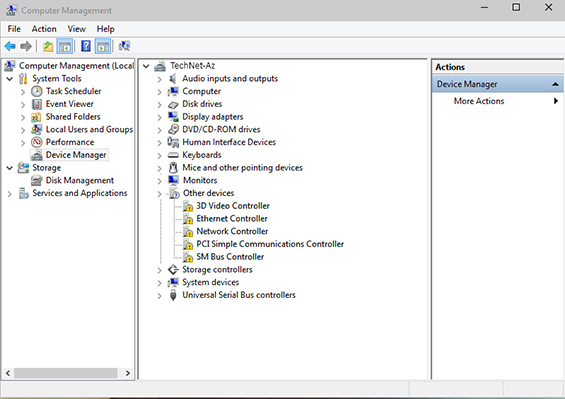Image resolution: width=565 pixels, height=399 pixels.
Task: Click the Universal Serial Bus controllers USB icon
Action: (173, 295)
